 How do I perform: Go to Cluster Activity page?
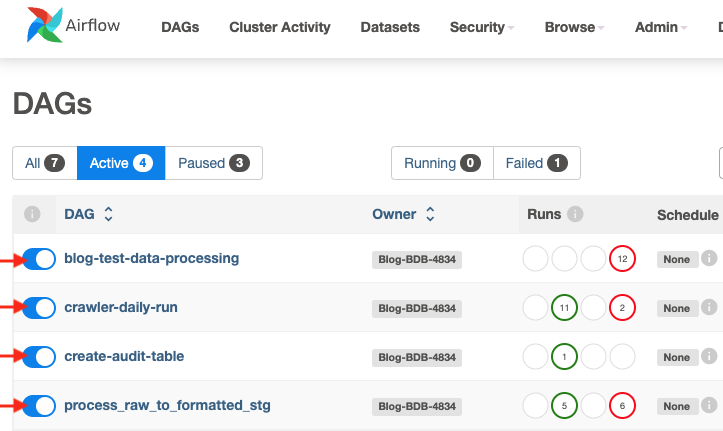click(279, 27)
